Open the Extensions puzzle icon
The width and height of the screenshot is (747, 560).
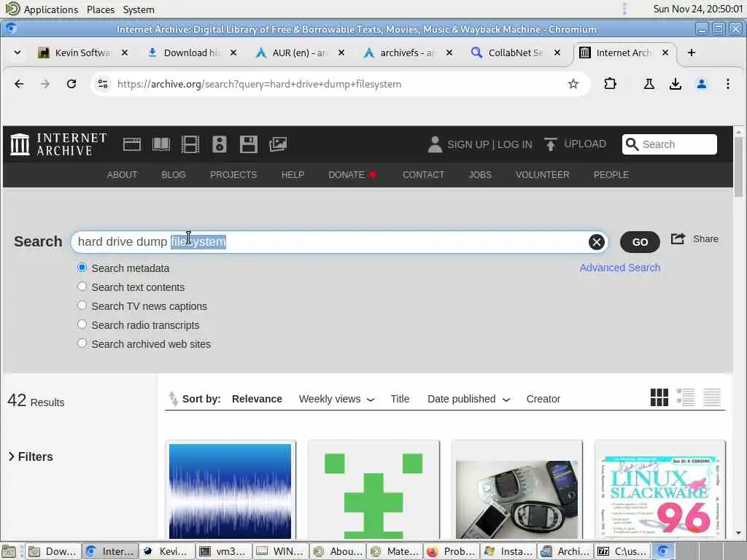[610, 85]
